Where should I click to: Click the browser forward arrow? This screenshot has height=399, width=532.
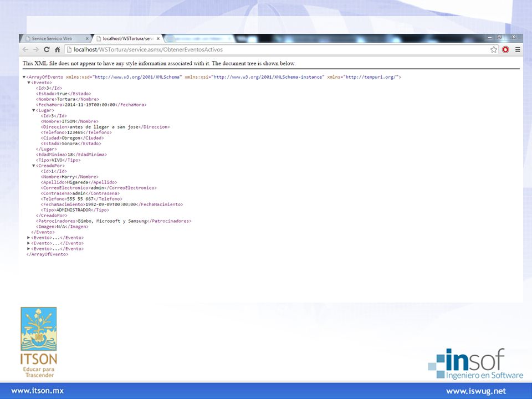pos(36,49)
